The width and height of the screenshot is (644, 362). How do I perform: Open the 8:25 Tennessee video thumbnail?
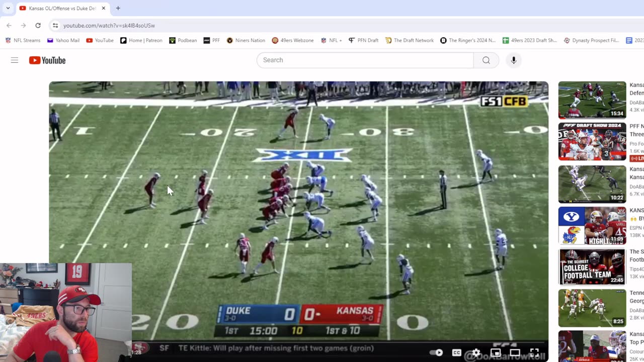tap(592, 308)
